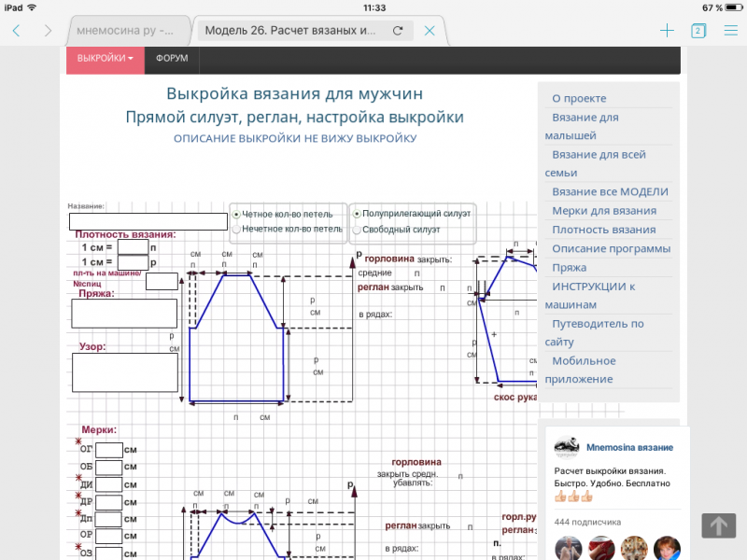Open the Safari hamburger menu
This screenshot has height=560, width=747.
[x=730, y=31]
